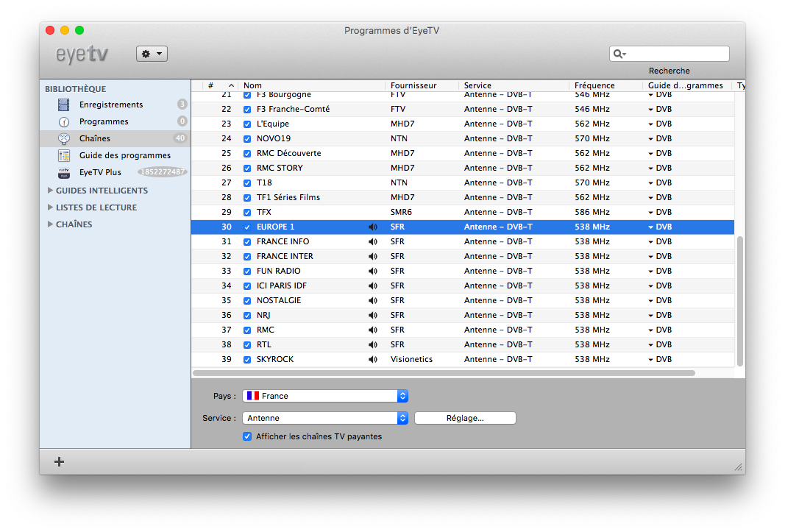Open the Enregistrements library icon
785x532 pixels.
coord(64,104)
